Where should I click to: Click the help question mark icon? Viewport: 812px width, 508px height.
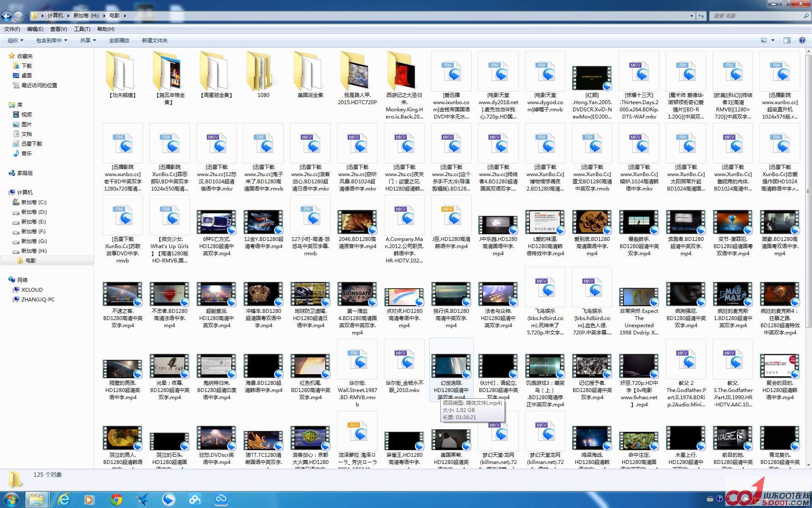point(802,40)
